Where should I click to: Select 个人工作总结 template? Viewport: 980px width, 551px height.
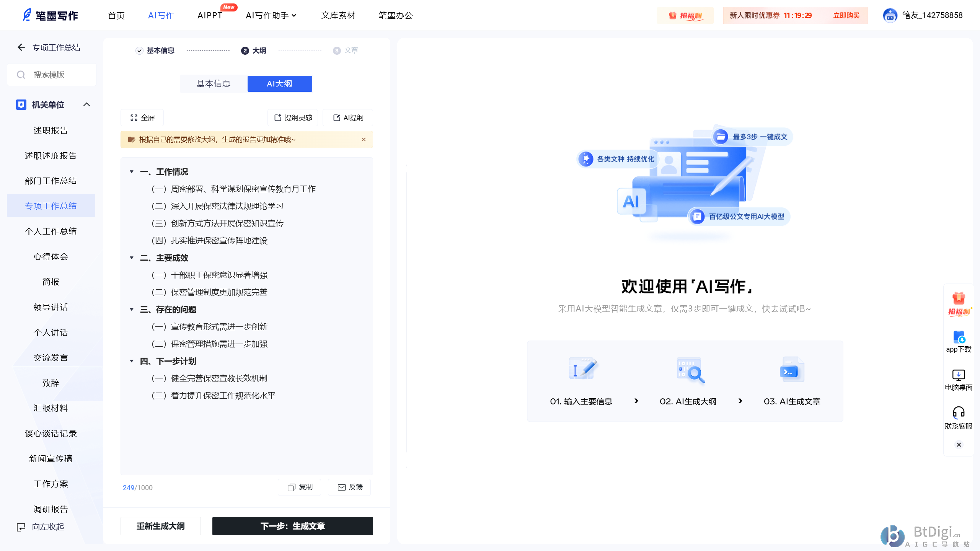click(51, 231)
